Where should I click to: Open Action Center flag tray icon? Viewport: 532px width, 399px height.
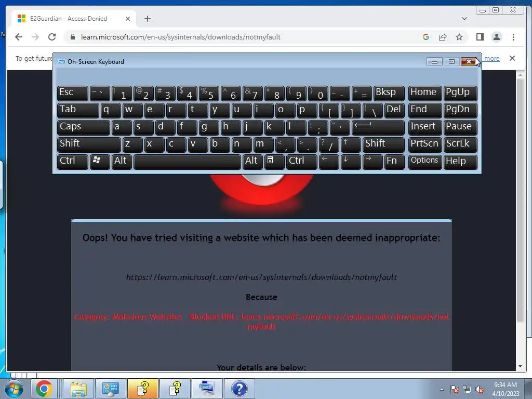click(x=454, y=389)
